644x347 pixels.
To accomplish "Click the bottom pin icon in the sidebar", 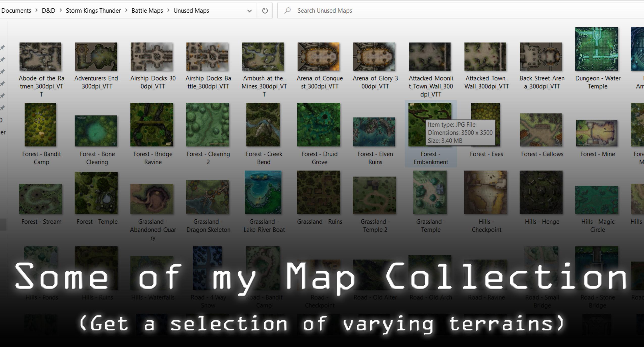I will 3,107.
